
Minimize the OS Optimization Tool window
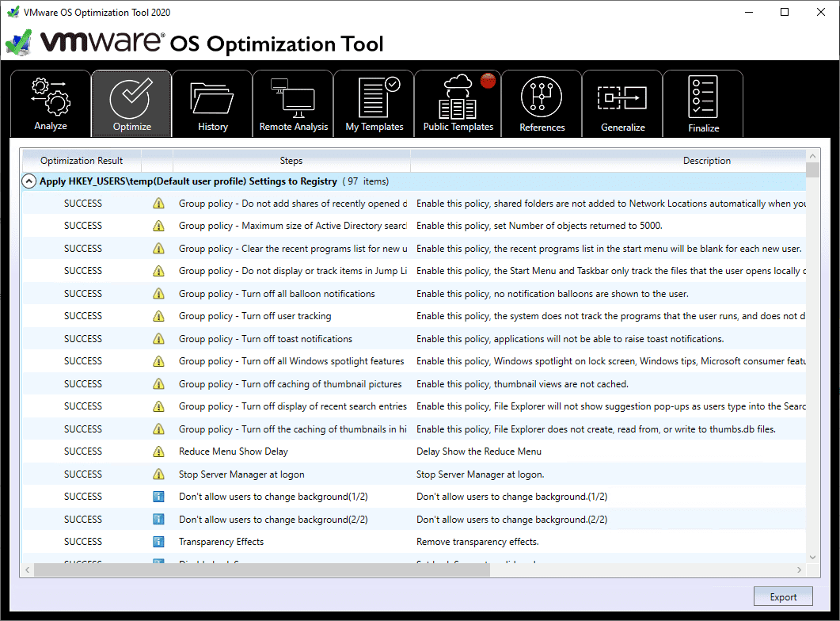(x=749, y=12)
